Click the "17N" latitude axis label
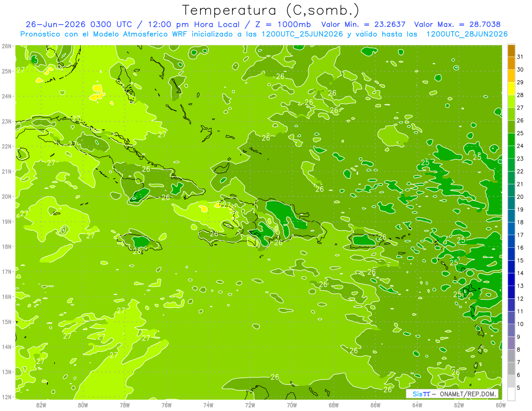Screen dimensions: 532x411 pyautogui.click(x=7, y=271)
